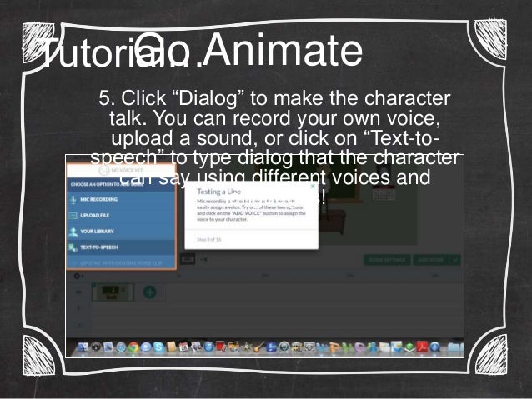Open Time Machine from the dock

click(x=284, y=347)
